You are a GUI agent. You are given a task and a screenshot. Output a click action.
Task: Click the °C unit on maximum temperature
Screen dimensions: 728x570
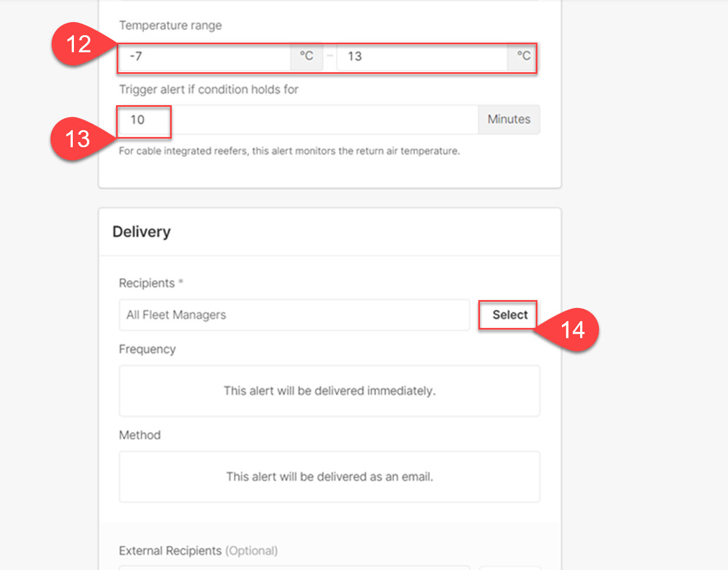523,56
